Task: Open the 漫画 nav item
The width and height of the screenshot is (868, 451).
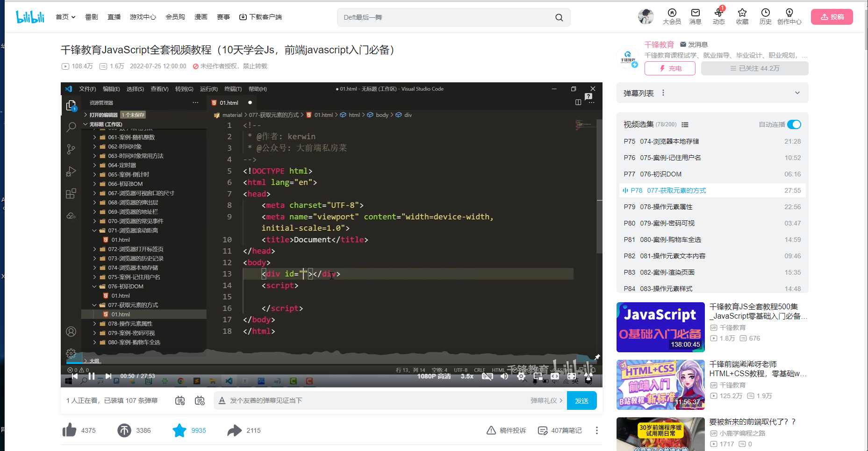Action: click(x=201, y=17)
